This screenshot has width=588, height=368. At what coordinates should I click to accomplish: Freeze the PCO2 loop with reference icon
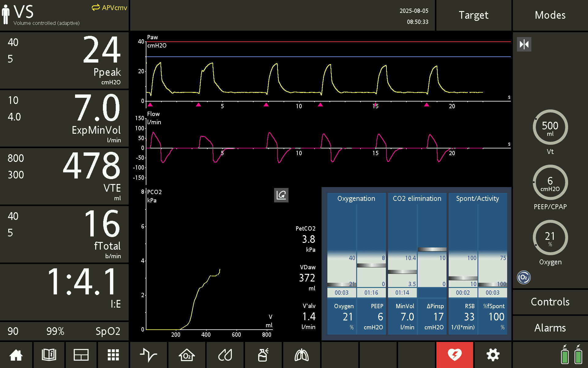(x=281, y=195)
